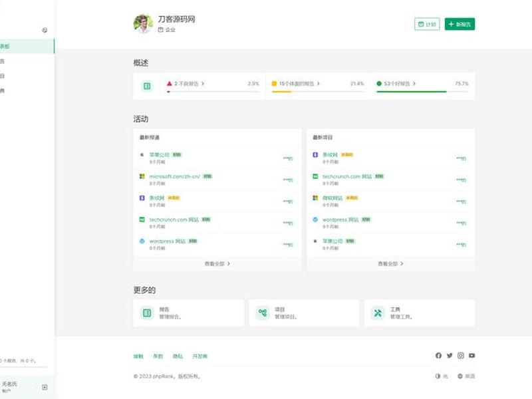
Task: Open the 刀客源码网 profile avatar
Action: pyautogui.click(x=143, y=24)
